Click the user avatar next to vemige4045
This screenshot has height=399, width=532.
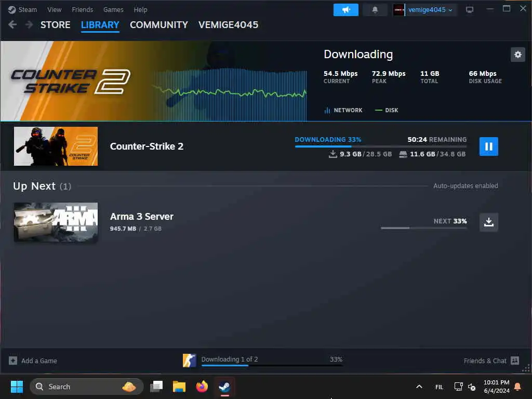click(398, 10)
